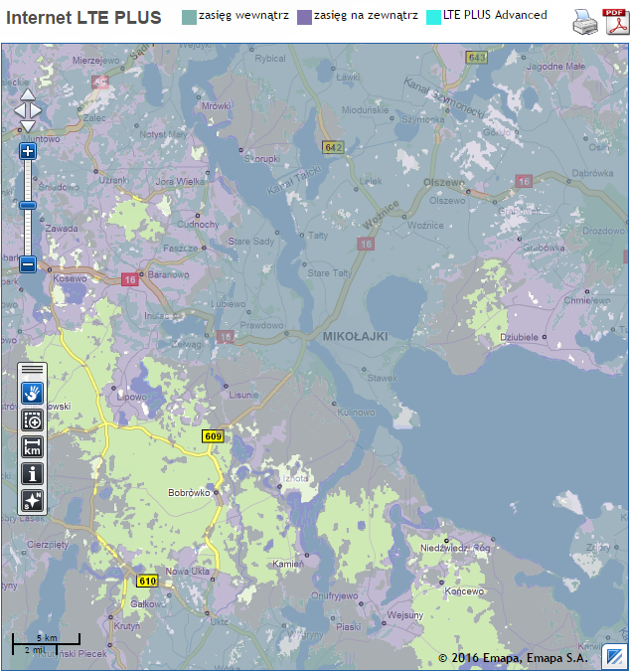
Task: Open the information tool
Action: click(33, 474)
